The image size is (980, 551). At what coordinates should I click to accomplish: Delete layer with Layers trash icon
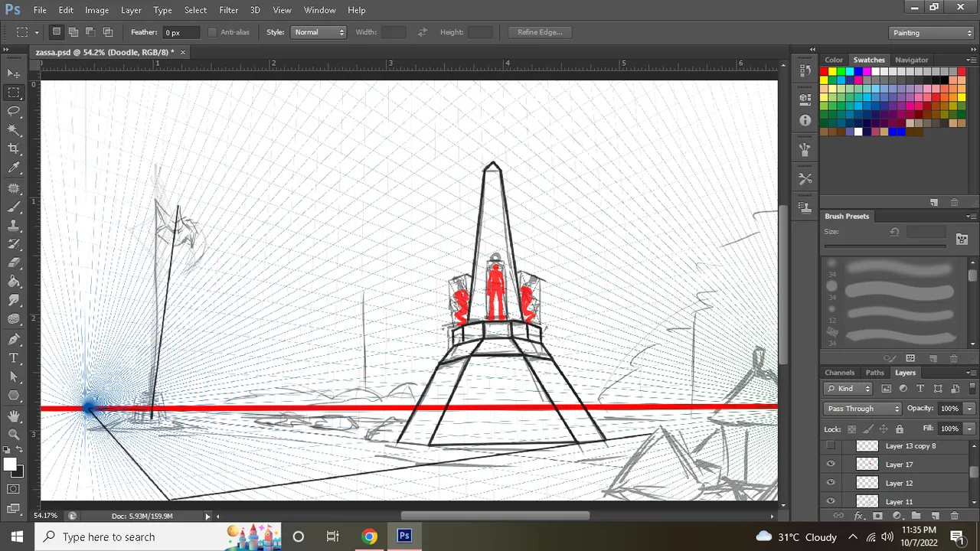(954, 516)
